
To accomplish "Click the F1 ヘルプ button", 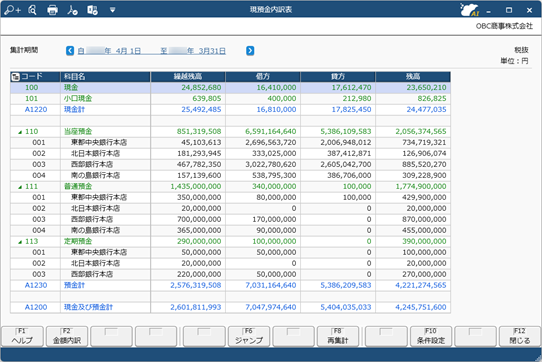I will pyautogui.click(x=22, y=336).
